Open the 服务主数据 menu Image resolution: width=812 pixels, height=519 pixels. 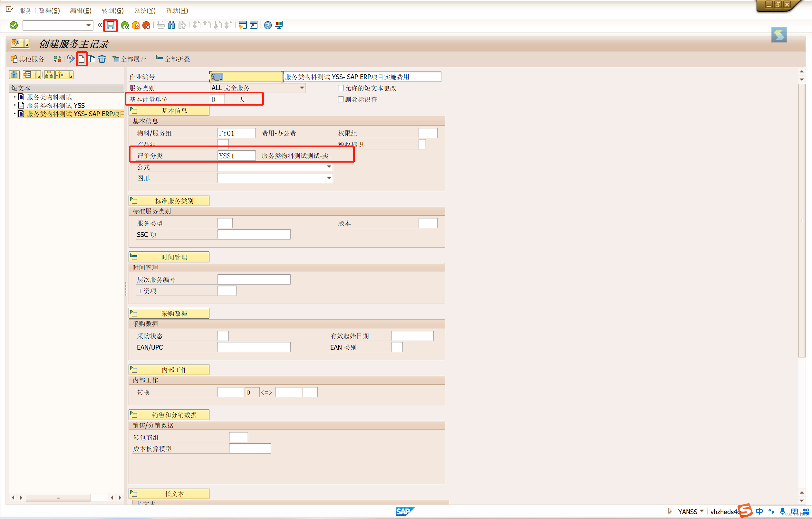tap(39, 10)
